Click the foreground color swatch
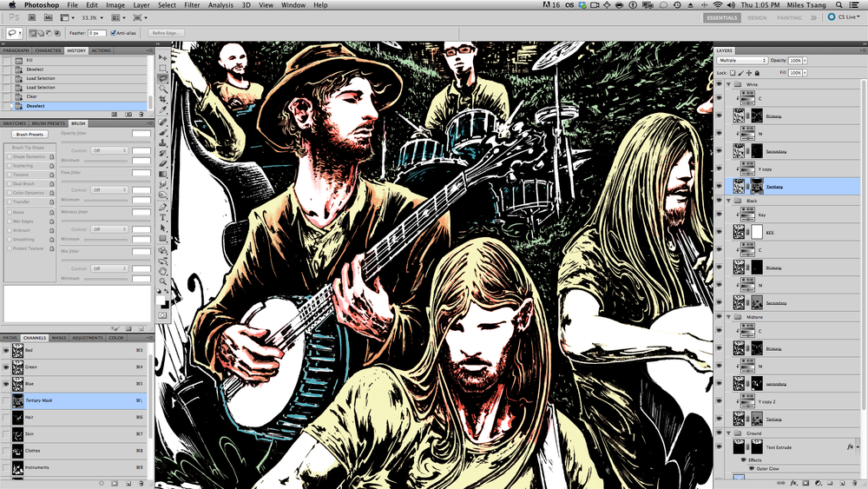The height and width of the screenshot is (489, 868). tap(161, 300)
